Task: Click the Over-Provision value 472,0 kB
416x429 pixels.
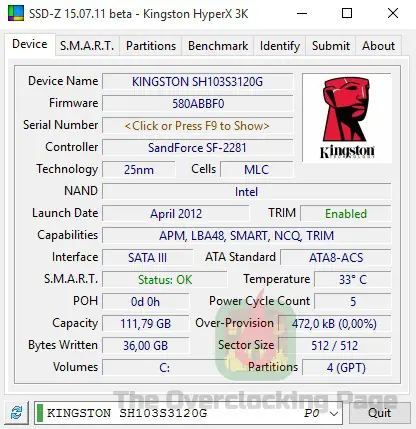Action: (334, 324)
